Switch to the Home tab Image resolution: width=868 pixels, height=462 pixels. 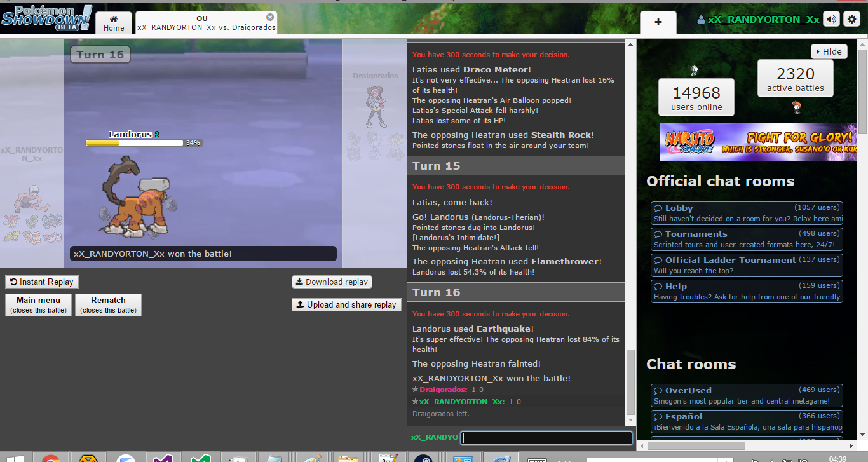coord(114,23)
